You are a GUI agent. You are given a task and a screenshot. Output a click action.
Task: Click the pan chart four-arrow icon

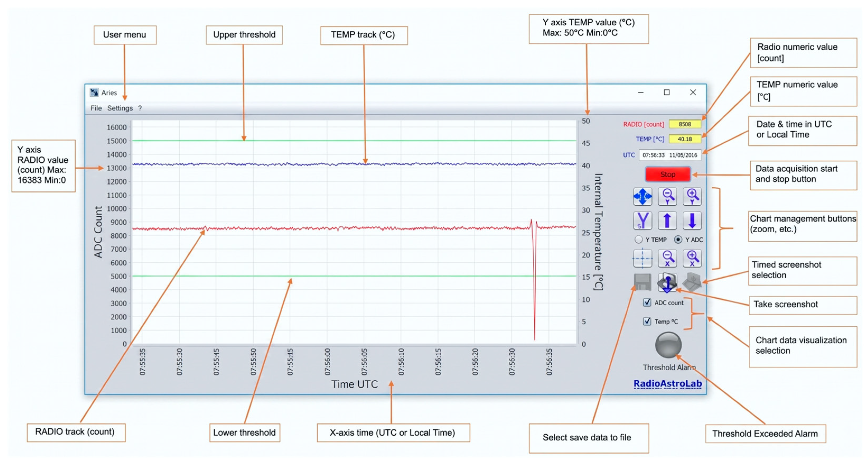[x=642, y=196]
